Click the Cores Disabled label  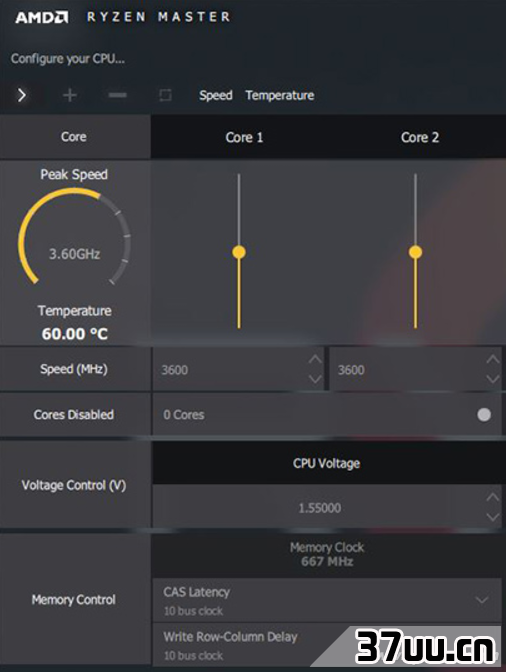point(74,414)
